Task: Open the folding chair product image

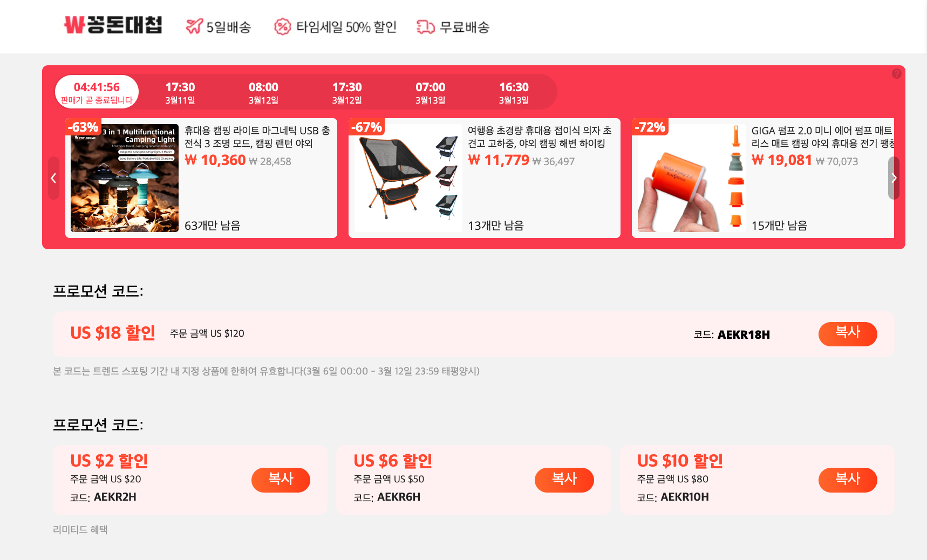Action: pyautogui.click(x=408, y=178)
